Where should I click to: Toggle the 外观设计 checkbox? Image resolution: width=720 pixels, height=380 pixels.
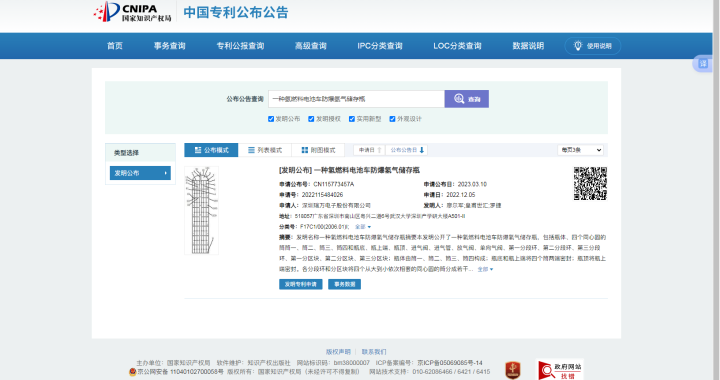(x=392, y=119)
